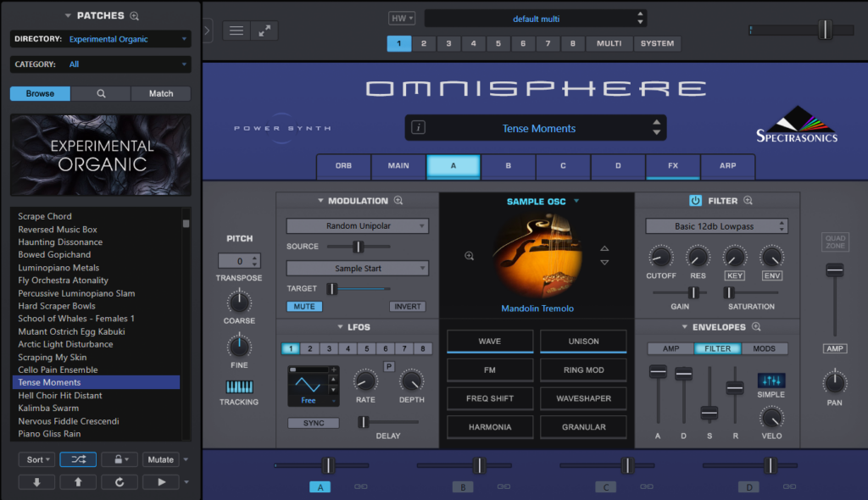Screen dimensions: 868x500
Task: Click the Granular button
Action: click(583, 427)
